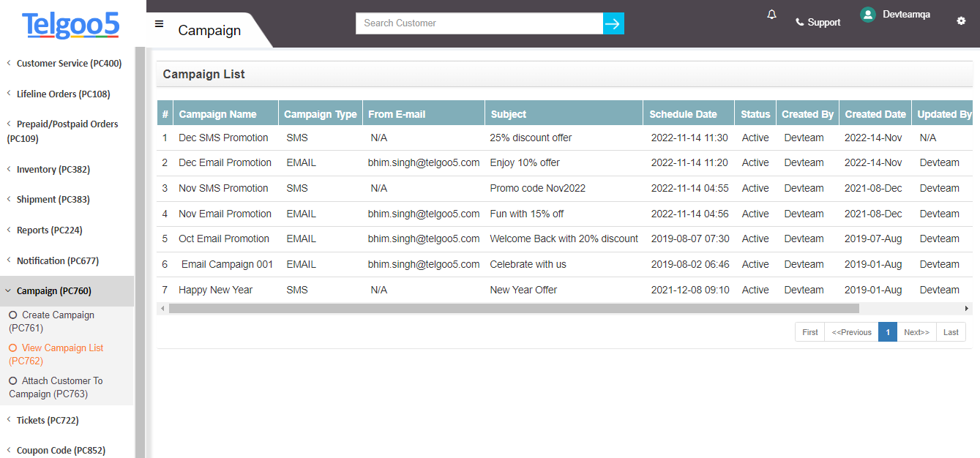Go to the Next page of campaigns

point(916,331)
